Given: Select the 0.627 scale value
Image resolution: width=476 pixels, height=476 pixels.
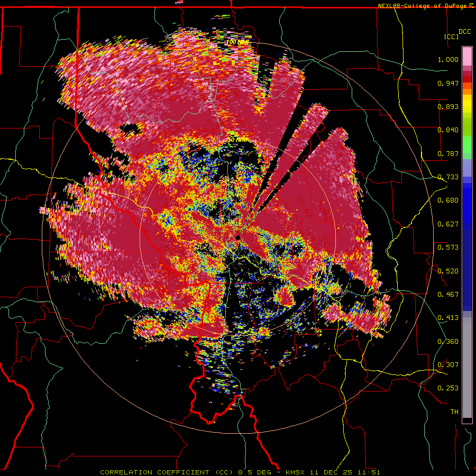Looking at the screenshot, I should 448,224.
